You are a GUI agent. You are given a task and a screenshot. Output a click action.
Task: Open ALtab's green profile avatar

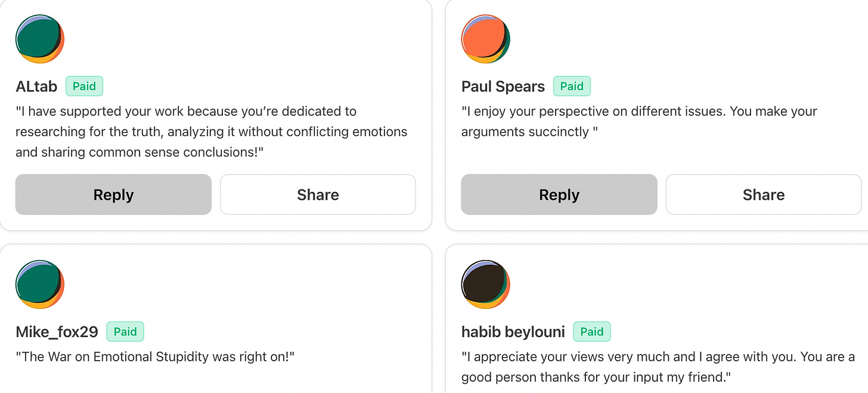[39, 39]
